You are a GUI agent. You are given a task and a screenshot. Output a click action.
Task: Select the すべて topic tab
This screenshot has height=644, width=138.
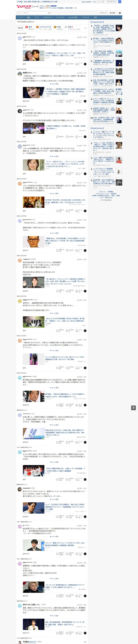pos(20,28)
